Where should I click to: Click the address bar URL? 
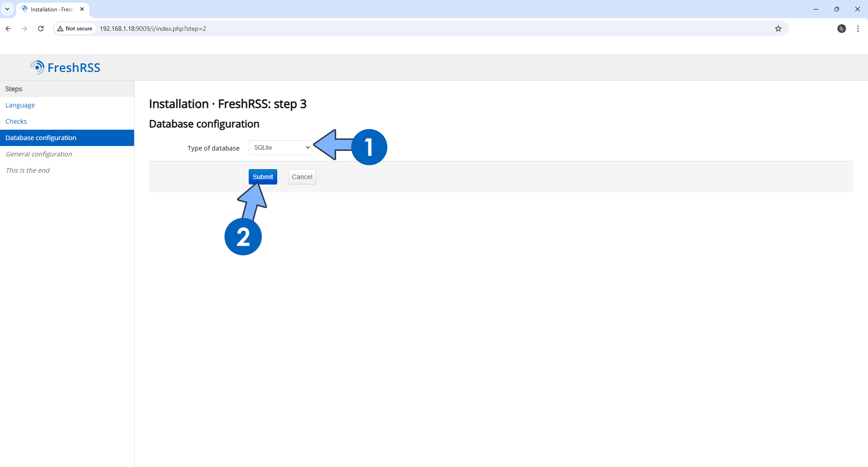153,29
